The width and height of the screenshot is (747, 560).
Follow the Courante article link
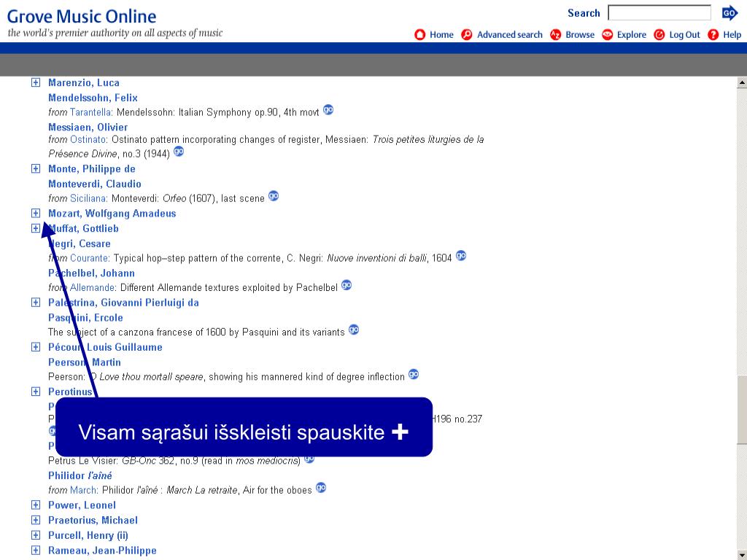tap(90, 258)
